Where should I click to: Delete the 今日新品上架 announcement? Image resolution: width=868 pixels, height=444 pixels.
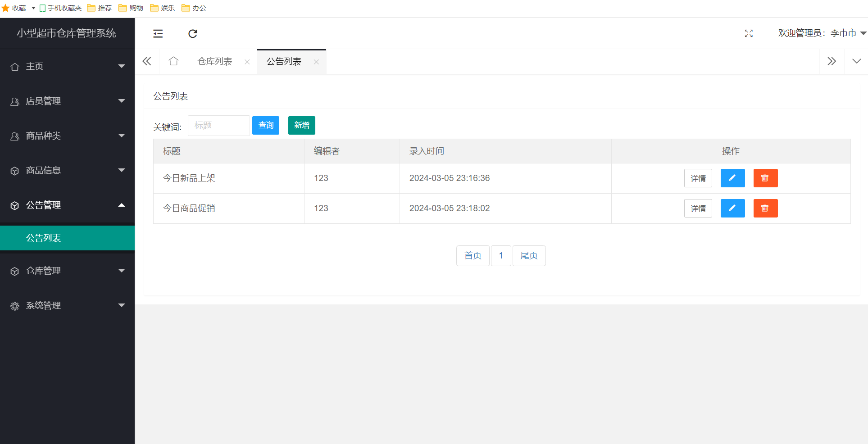click(765, 178)
